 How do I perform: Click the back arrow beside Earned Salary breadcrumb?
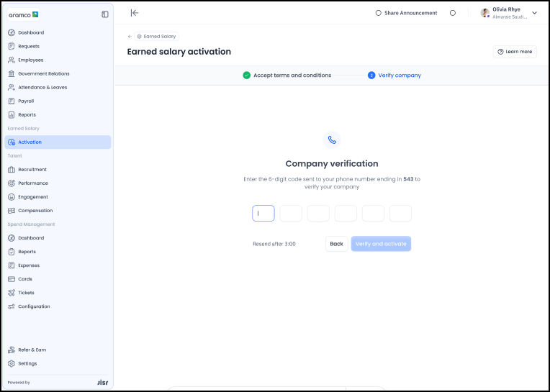[x=130, y=36]
